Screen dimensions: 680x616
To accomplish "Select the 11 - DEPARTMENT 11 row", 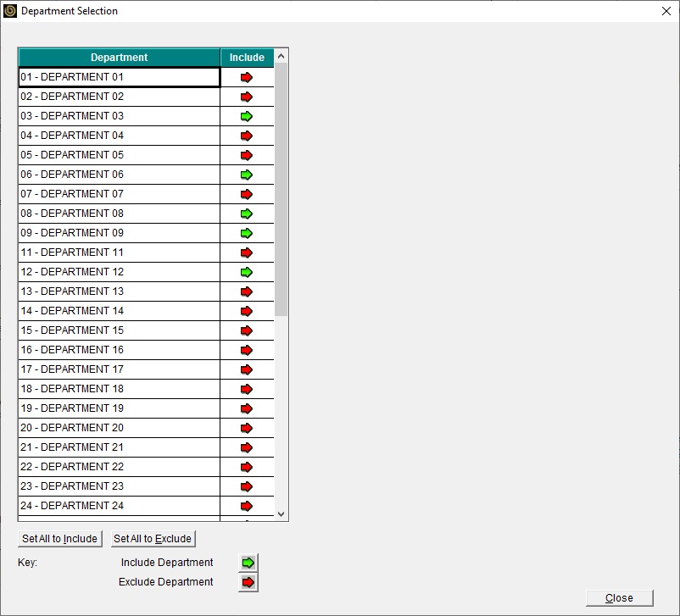I will click(x=120, y=253).
